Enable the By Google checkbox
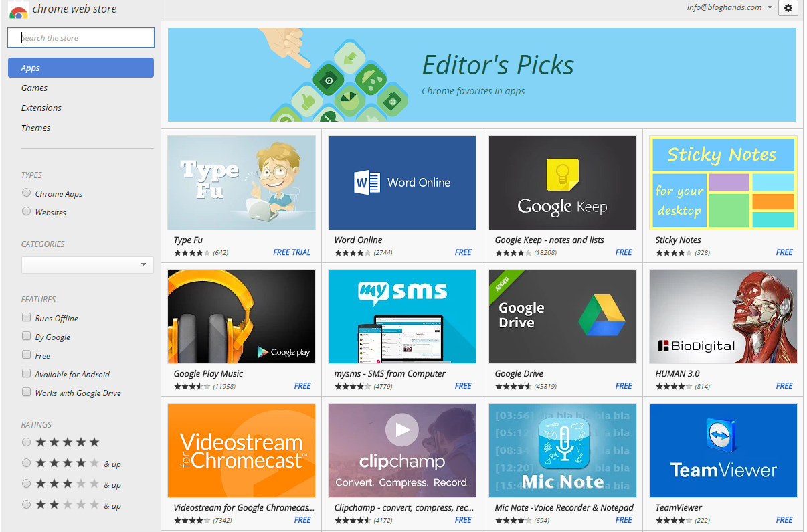Viewport: 807px width, 532px height. tap(27, 336)
